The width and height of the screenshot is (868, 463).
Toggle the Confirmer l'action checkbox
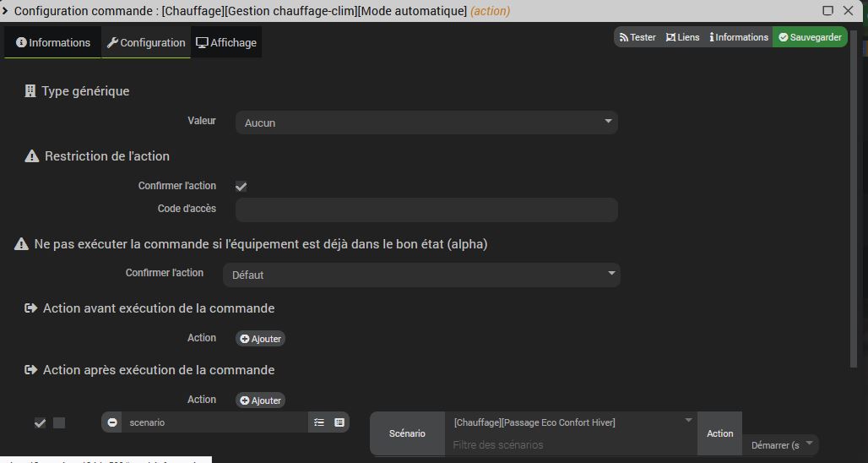click(241, 187)
